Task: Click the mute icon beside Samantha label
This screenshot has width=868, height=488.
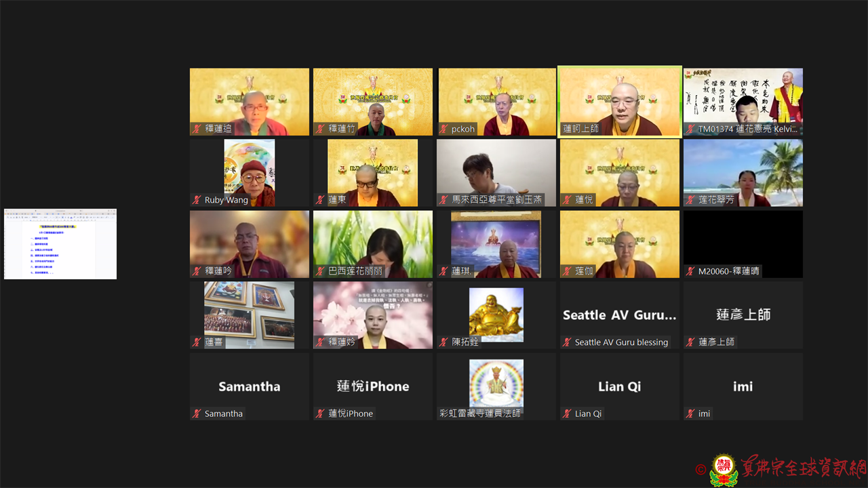Action: 197,413
